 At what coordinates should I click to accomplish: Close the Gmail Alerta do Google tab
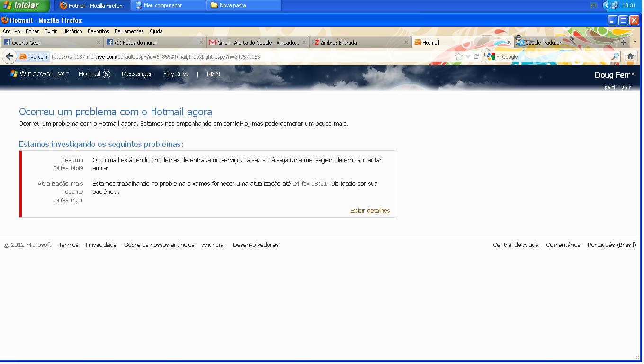pos(304,42)
